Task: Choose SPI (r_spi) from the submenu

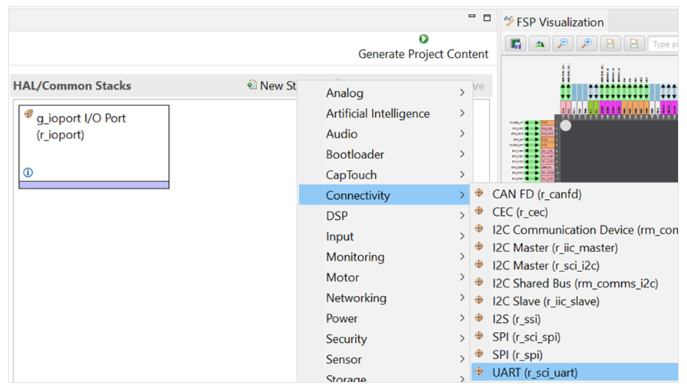Action: click(574, 354)
